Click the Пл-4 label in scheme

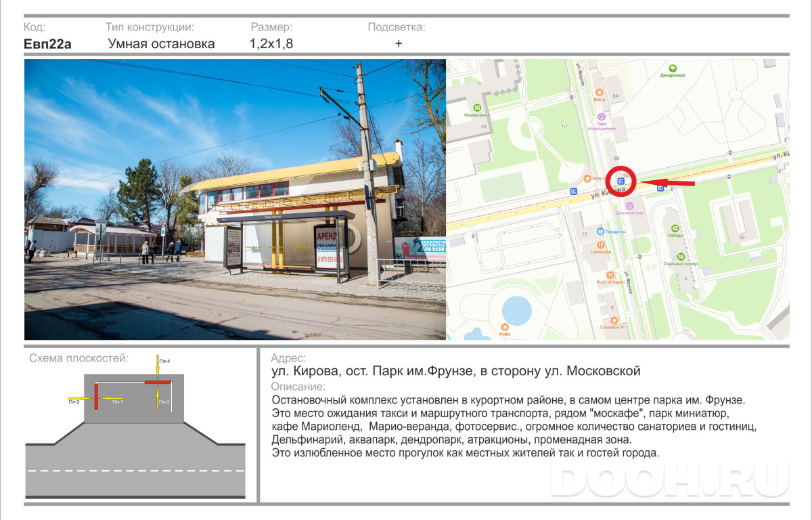164,361
